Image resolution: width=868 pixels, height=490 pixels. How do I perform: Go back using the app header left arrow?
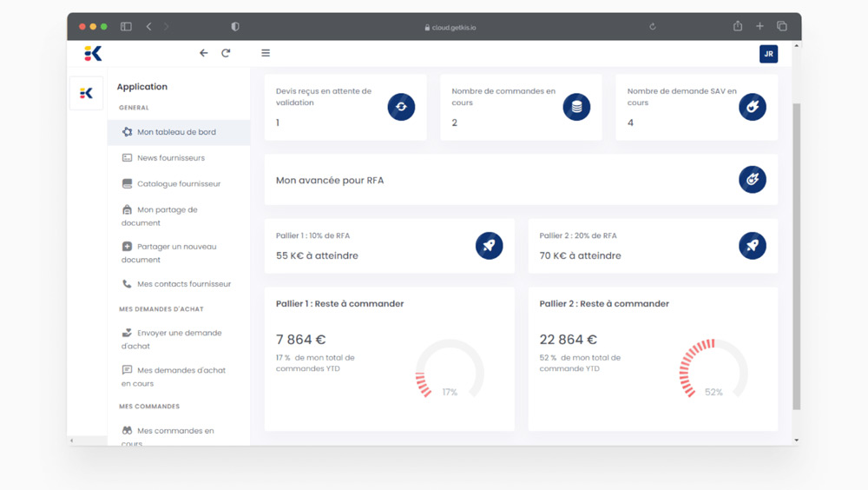pos(204,53)
